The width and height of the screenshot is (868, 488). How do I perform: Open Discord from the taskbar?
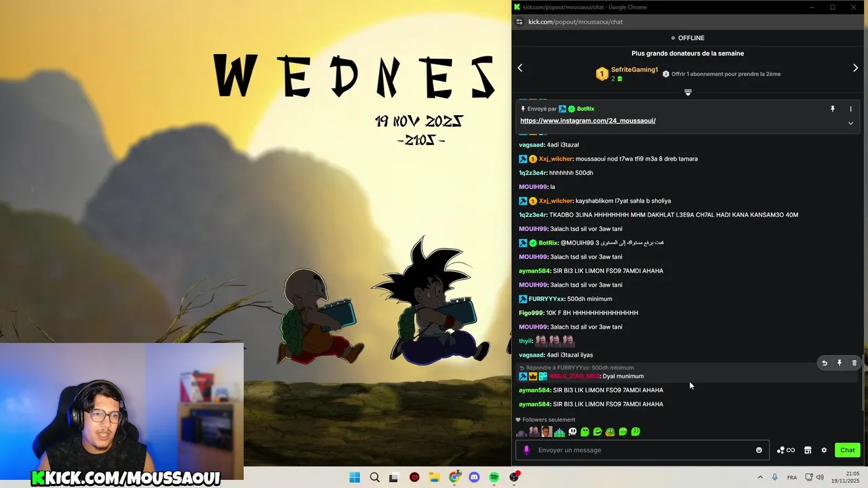click(474, 477)
